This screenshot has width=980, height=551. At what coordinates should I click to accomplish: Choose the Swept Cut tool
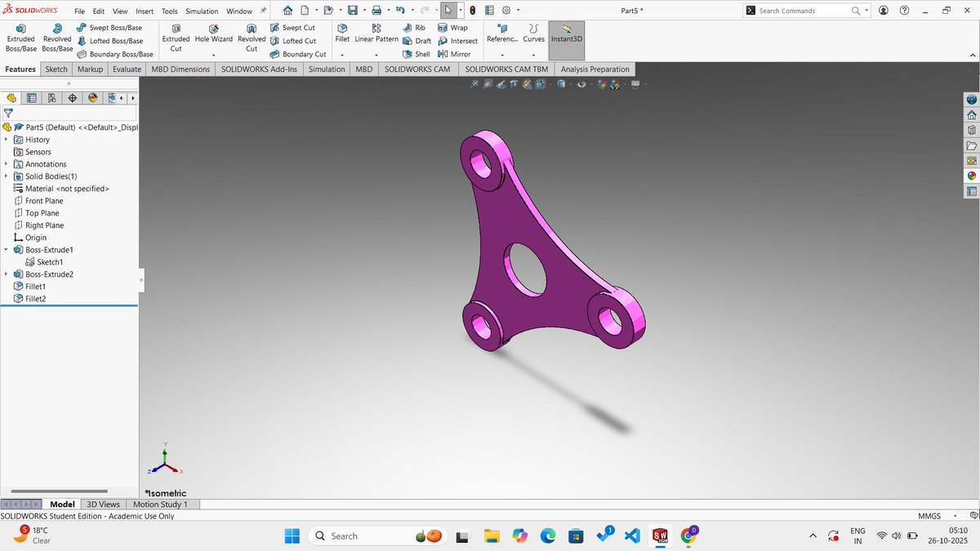click(292, 28)
